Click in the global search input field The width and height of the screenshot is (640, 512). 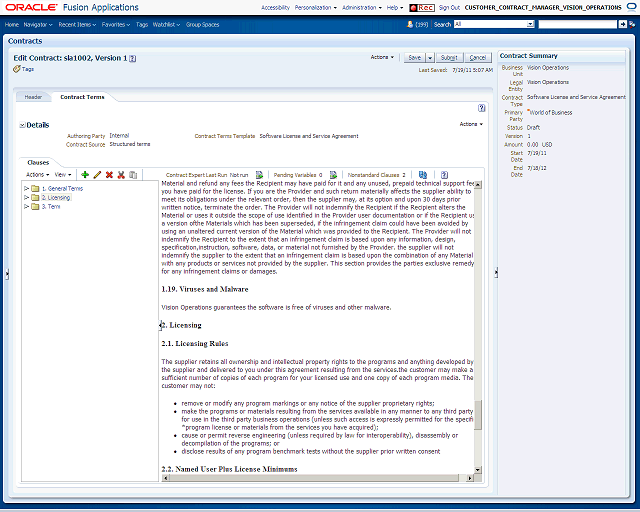coord(578,24)
